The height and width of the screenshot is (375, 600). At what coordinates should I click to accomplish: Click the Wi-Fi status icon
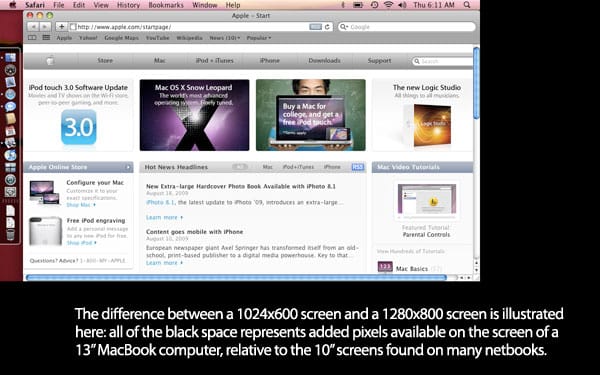coord(389,5)
